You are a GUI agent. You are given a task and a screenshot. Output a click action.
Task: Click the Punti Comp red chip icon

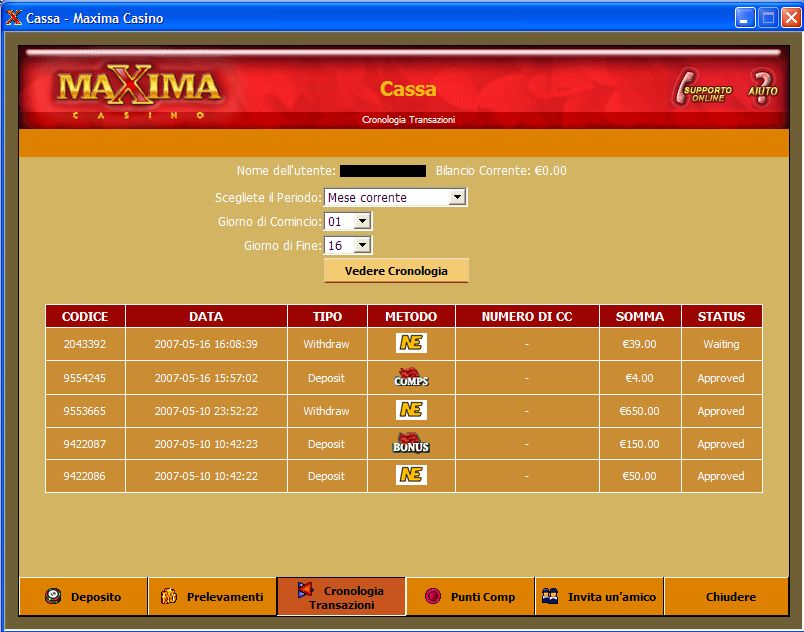tap(433, 596)
